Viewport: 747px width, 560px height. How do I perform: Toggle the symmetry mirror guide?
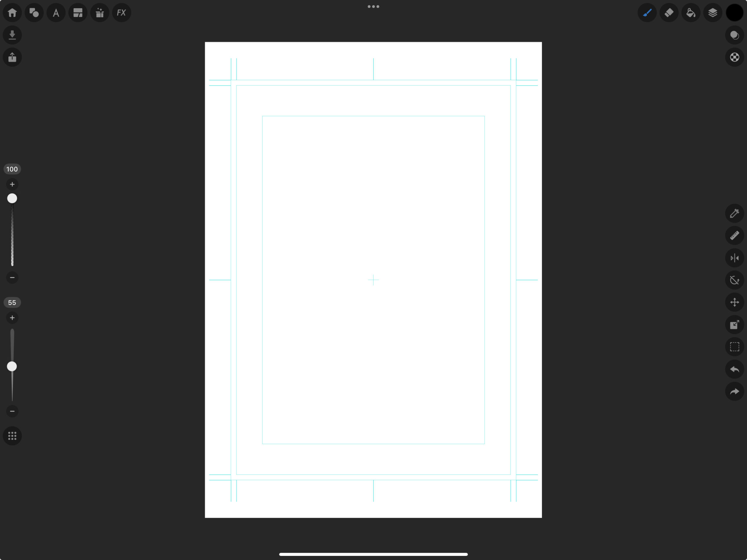[x=734, y=258]
